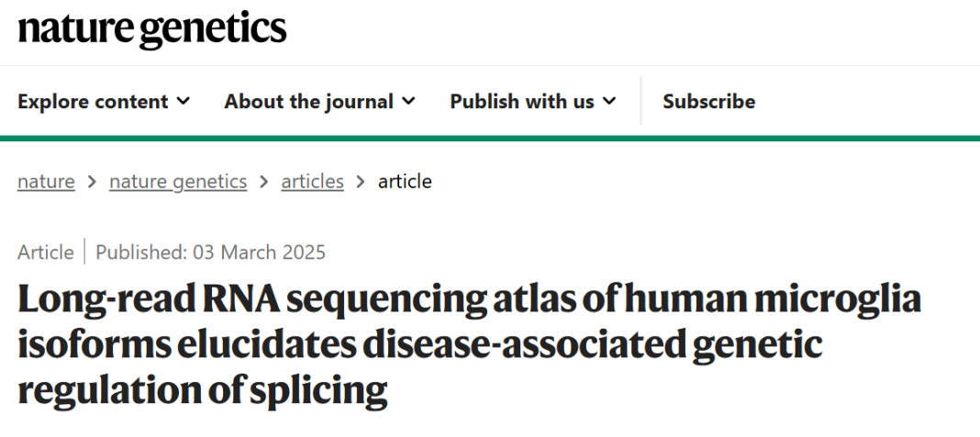Click the vertical divider before Subscribe
Screen dimensions: 980x437
click(640, 101)
